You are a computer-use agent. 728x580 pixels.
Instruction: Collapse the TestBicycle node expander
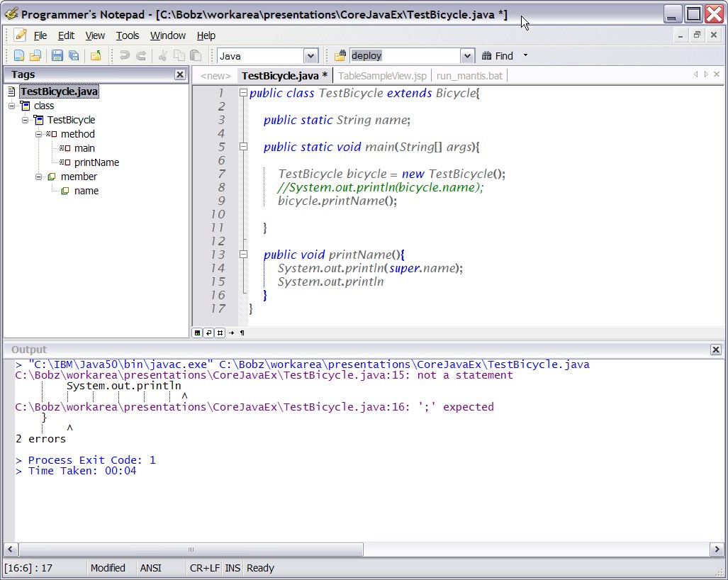[25, 120]
